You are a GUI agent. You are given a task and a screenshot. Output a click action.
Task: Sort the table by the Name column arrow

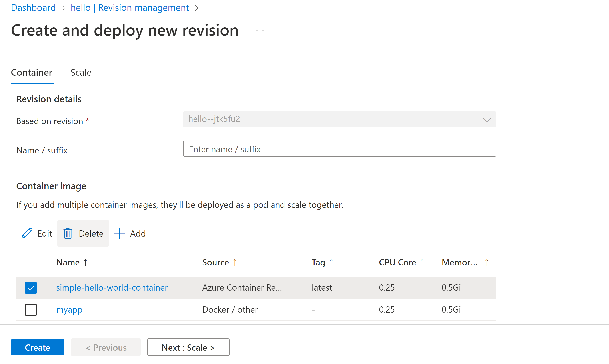coord(85,262)
